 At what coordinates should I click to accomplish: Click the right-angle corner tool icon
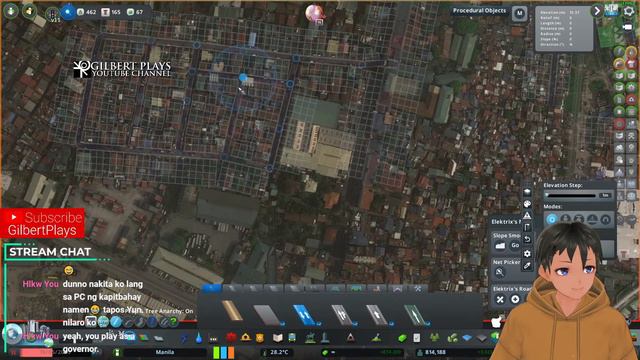pos(527,227)
